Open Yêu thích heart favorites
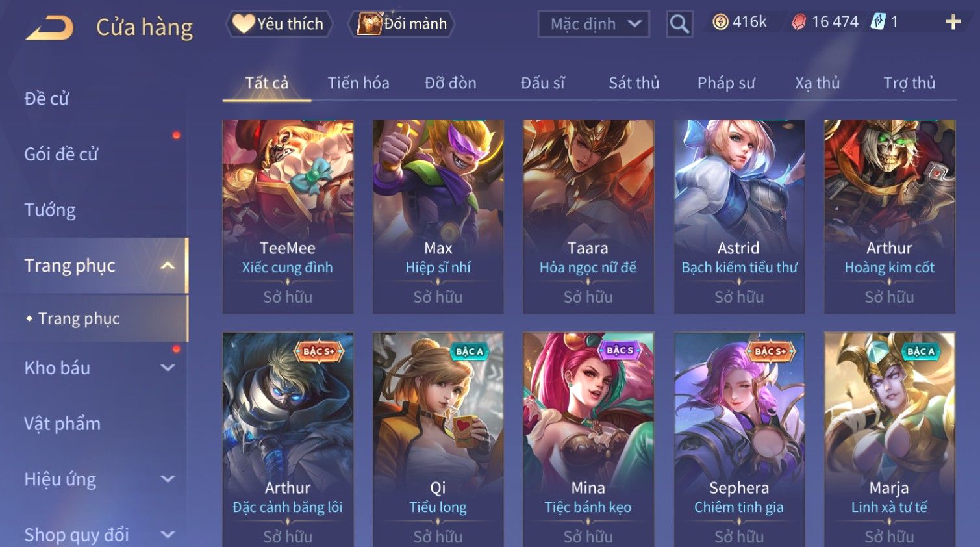Viewport: 980px width, 547px height. [279, 24]
